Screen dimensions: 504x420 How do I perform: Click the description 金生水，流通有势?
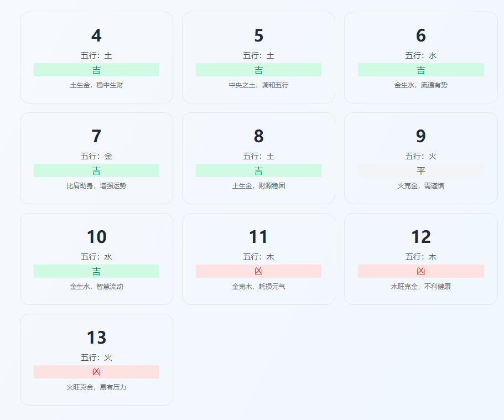tap(420, 85)
